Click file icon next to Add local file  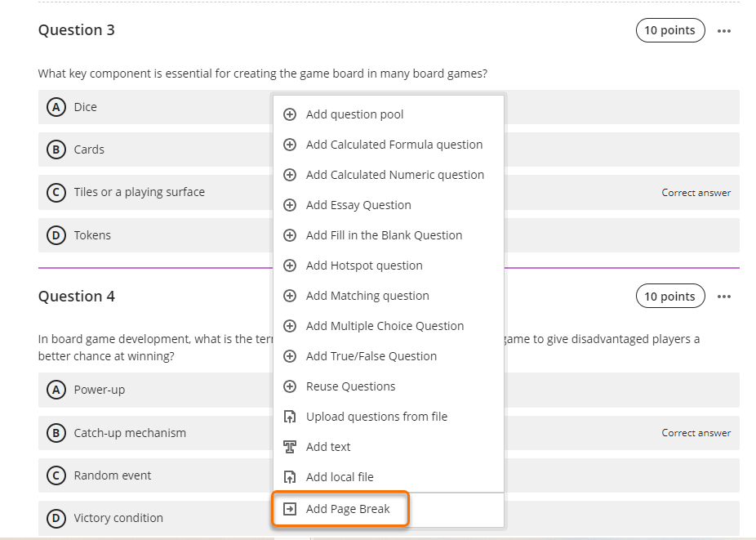click(x=289, y=477)
